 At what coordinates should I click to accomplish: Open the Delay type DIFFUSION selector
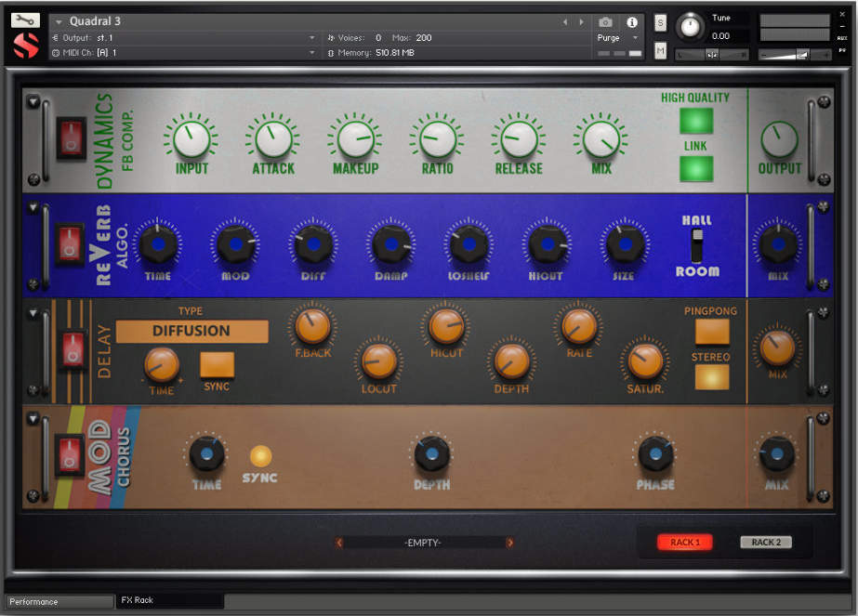(191, 331)
